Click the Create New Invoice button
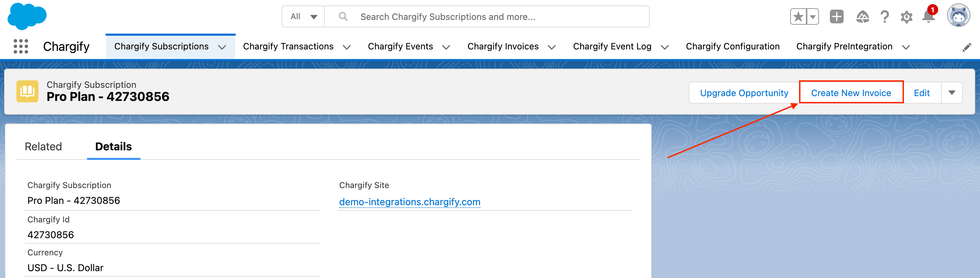 (851, 93)
